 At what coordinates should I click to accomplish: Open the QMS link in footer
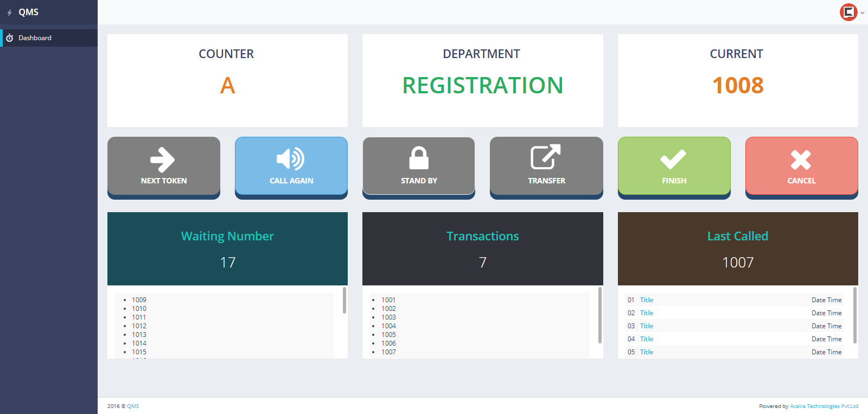(x=133, y=406)
